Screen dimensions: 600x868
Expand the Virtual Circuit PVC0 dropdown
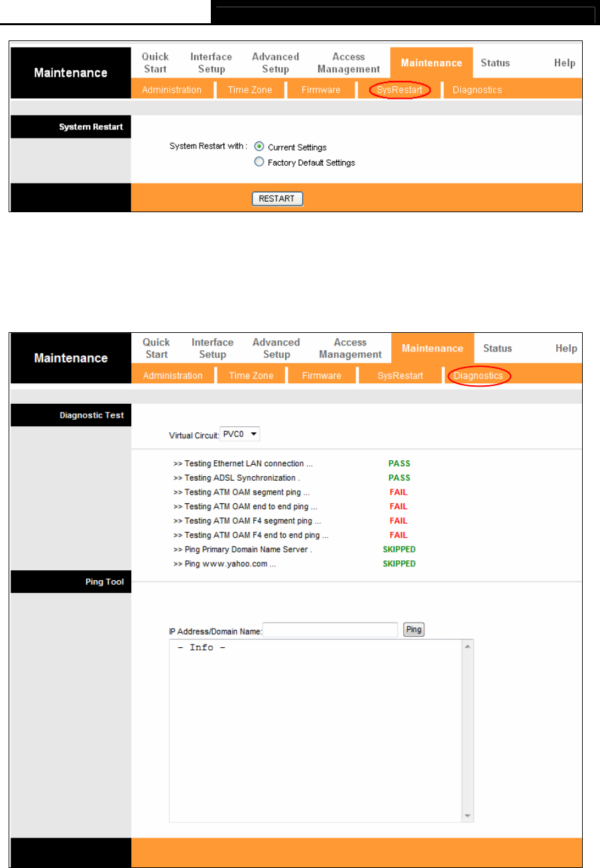tap(240, 434)
